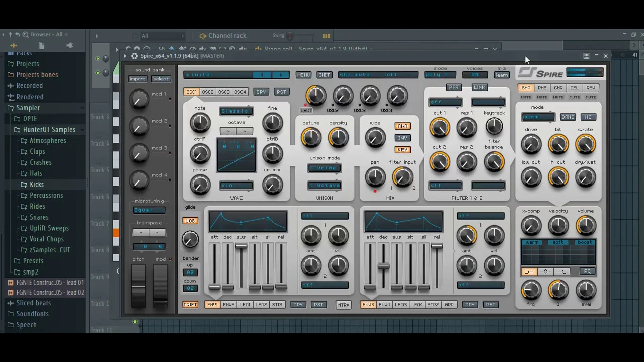
Task: Click the x-comp knob
Action: (531, 226)
